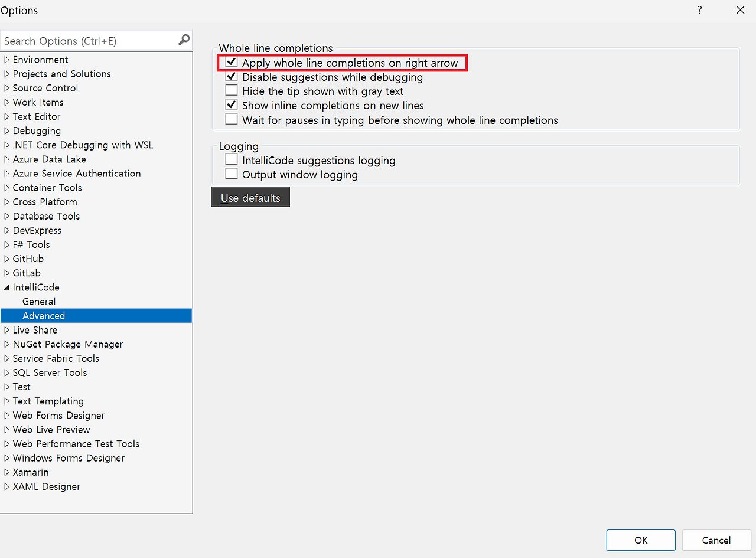Enable IntelliCode suggestions logging
Screen dimensions: 756x559
(231, 158)
